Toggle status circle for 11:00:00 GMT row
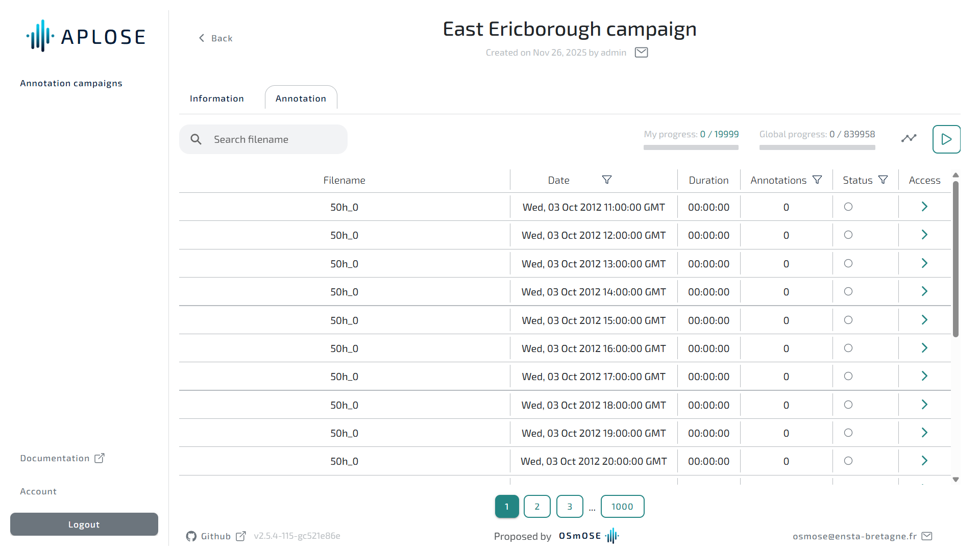 [x=848, y=207]
